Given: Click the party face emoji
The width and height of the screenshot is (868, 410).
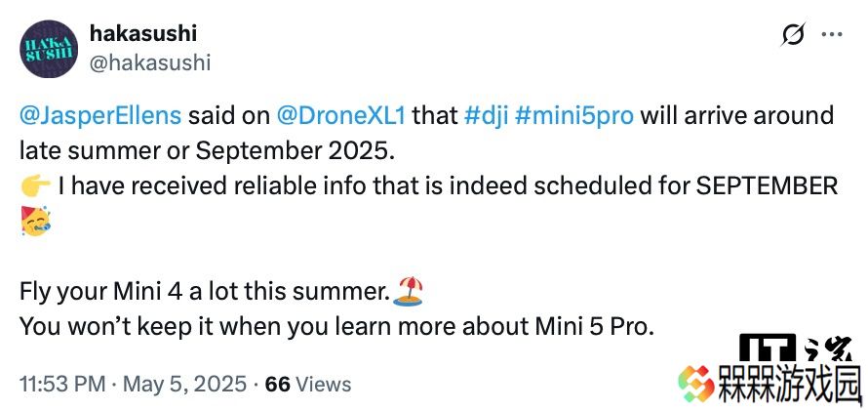Looking at the screenshot, I should 35,221.
